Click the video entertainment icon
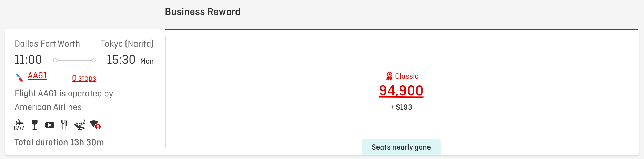This screenshot has height=159, width=644. (x=50, y=125)
